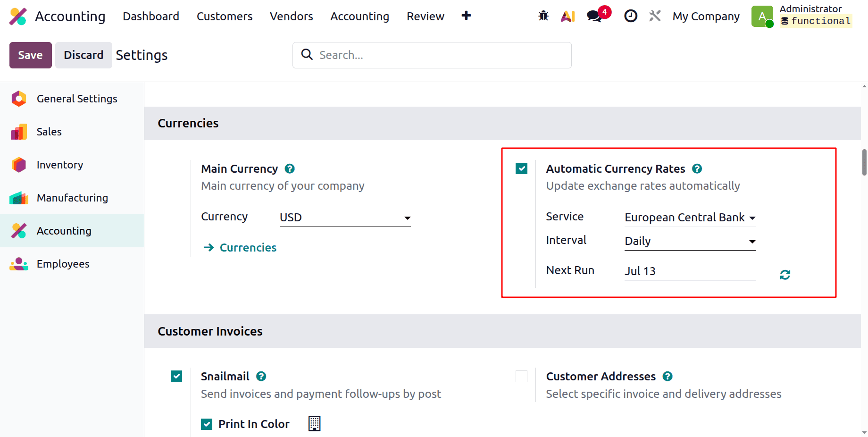The image size is (868, 437).
Task: Open the Dashboard menu
Action: [151, 16]
